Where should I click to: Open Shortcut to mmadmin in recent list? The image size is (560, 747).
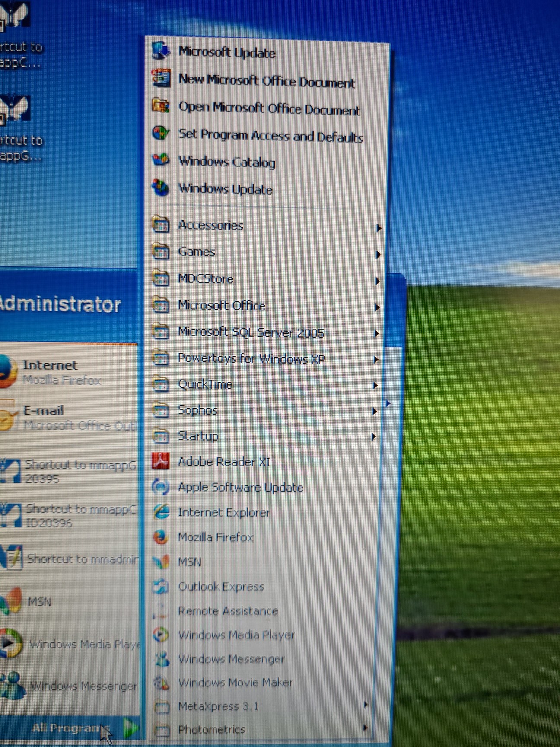82,559
